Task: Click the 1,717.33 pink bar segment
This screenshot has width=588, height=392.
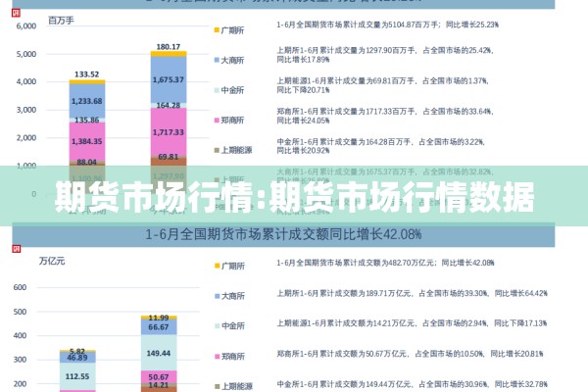Action: click(x=169, y=132)
